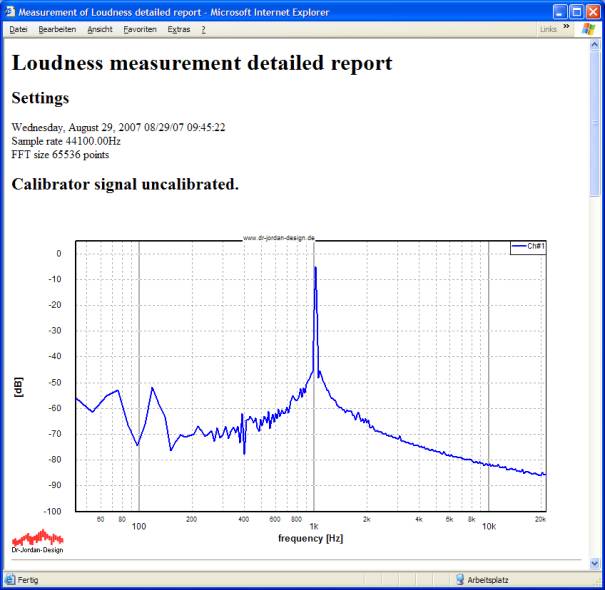Viewport: 605px width, 590px height.
Task: Open the Extras menu
Action: click(x=179, y=30)
